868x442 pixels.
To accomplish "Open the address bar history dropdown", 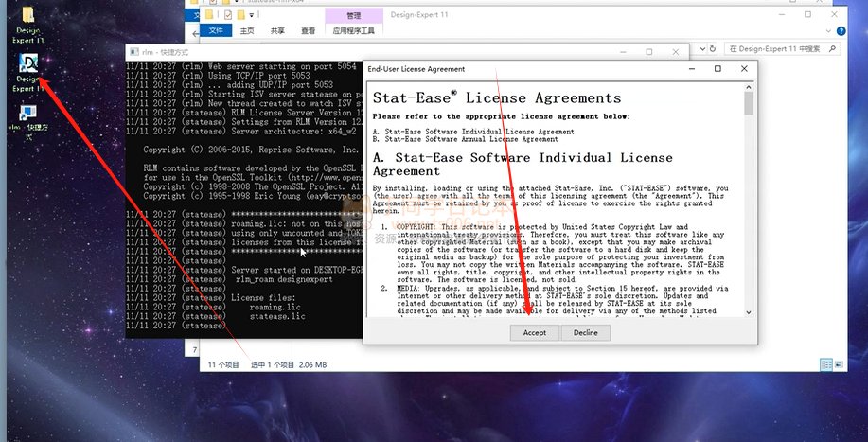I will coord(702,48).
